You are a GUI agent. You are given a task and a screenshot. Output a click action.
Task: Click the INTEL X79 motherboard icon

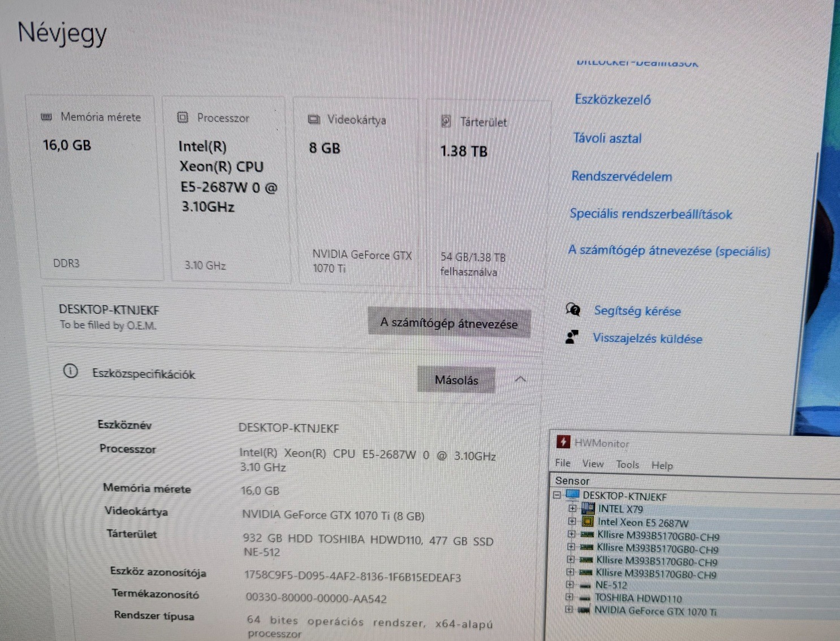[588, 508]
